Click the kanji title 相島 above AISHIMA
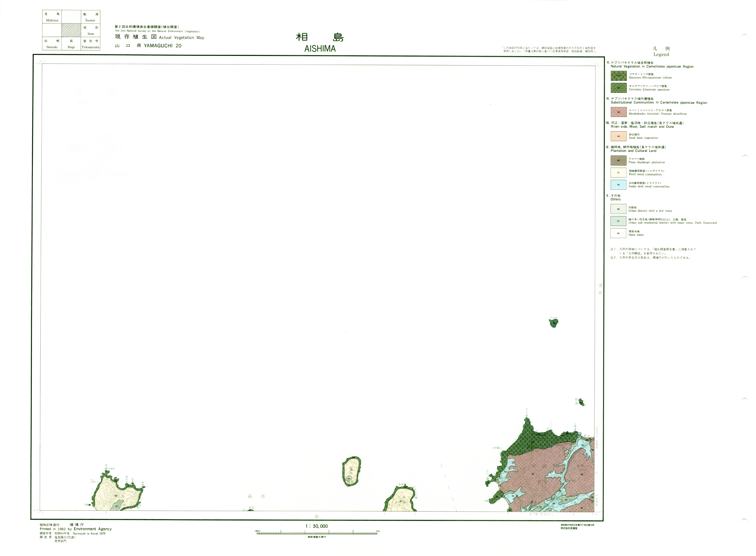 pos(320,37)
